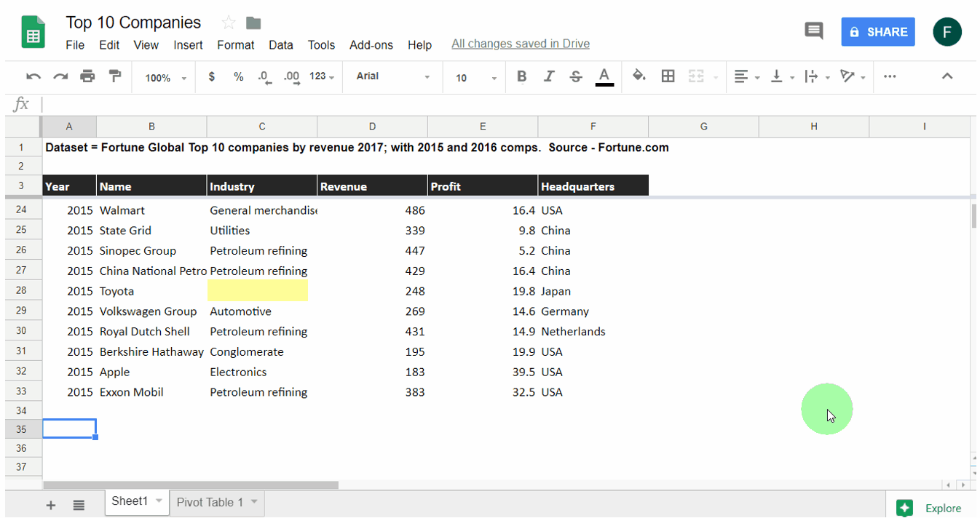Select the yellow highlighted Industry cell for Toyota

click(258, 291)
